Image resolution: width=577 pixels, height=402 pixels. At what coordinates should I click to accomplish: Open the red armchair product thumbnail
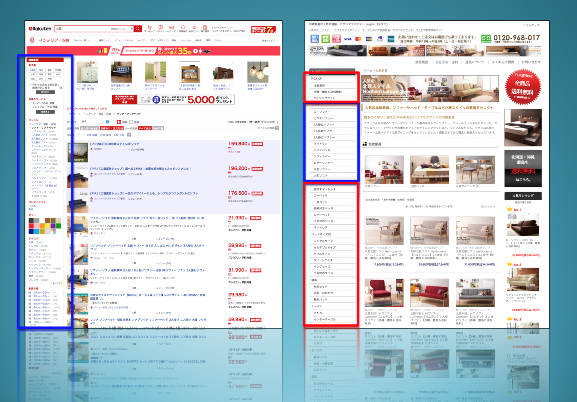[384, 293]
